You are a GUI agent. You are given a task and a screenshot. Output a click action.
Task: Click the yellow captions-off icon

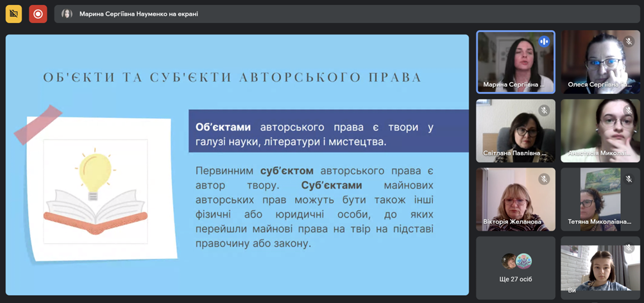click(13, 14)
